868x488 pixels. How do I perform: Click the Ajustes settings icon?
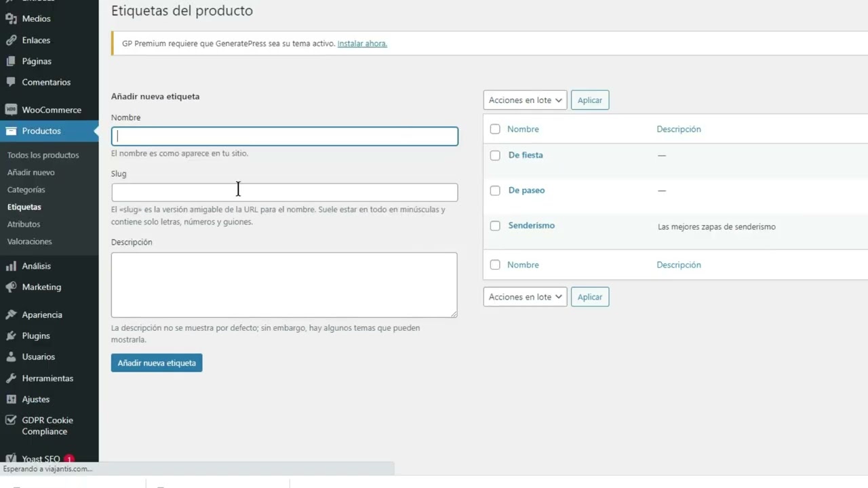point(11,399)
